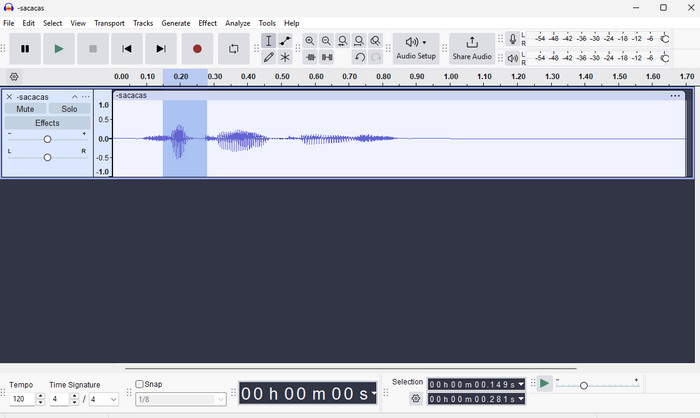Click the -sacacas clip title bar
The image size is (700, 418).
(399, 96)
